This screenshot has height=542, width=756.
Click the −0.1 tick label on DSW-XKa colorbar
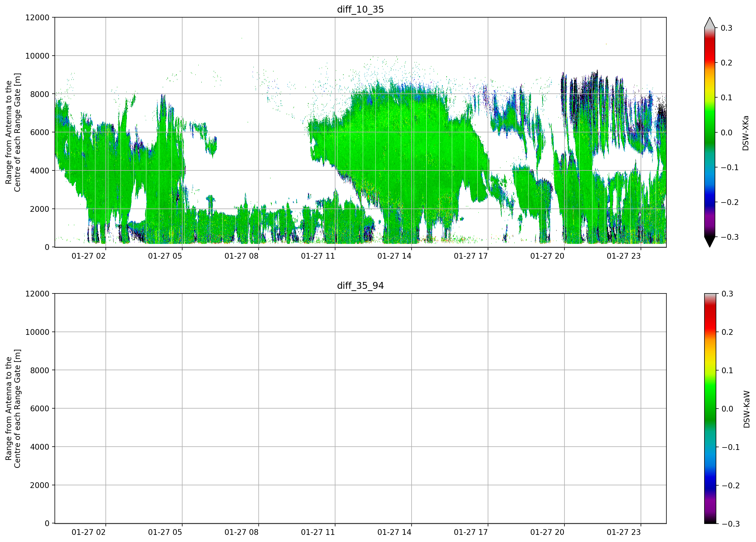click(730, 168)
